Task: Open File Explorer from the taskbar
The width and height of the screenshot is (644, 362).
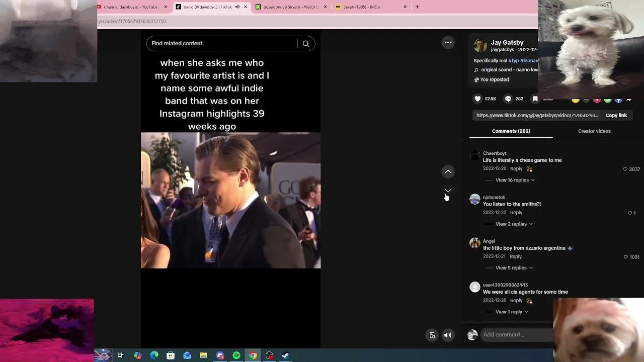Action: pyautogui.click(x=203, y=355)
